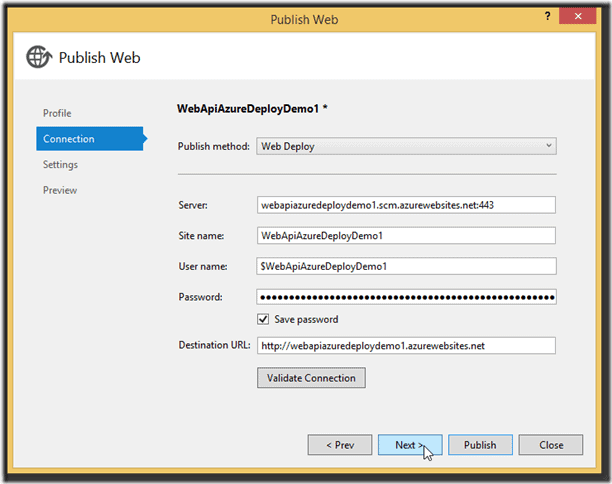
Task: Open the help question mark button
Action: click(548, 16)
